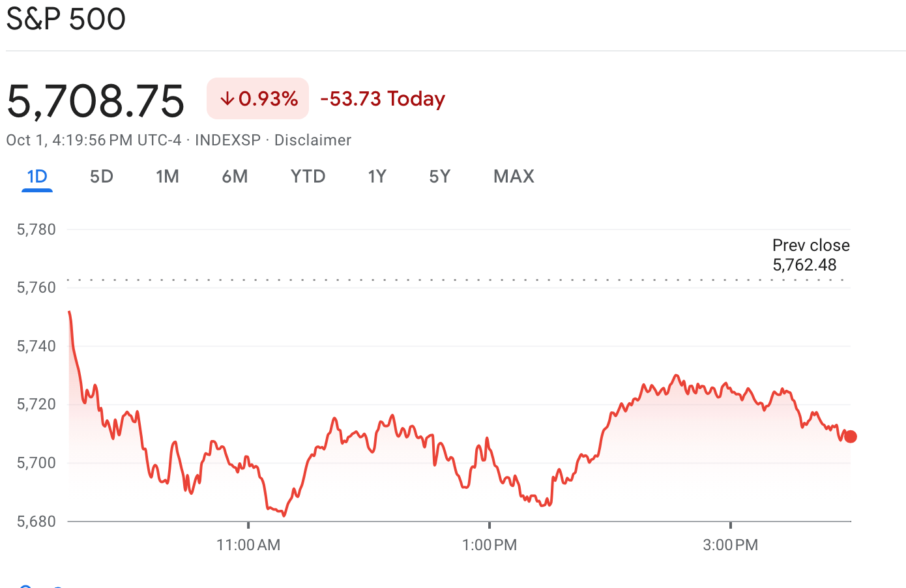
Task: Open the 6M time range
Action: click(x=235, y=177)
